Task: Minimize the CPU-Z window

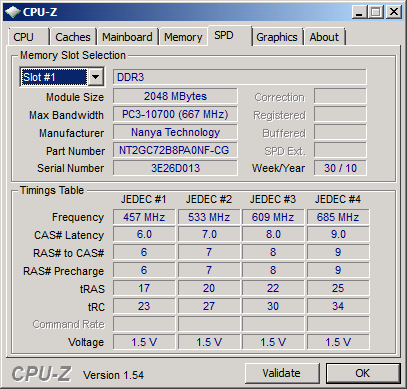Action: 359,12
